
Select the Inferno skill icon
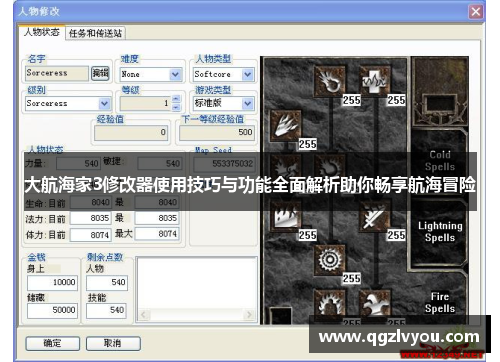(x=285, y=126)
